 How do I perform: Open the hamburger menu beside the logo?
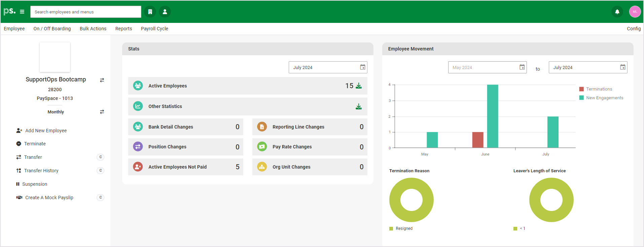[x=22, y=12]
